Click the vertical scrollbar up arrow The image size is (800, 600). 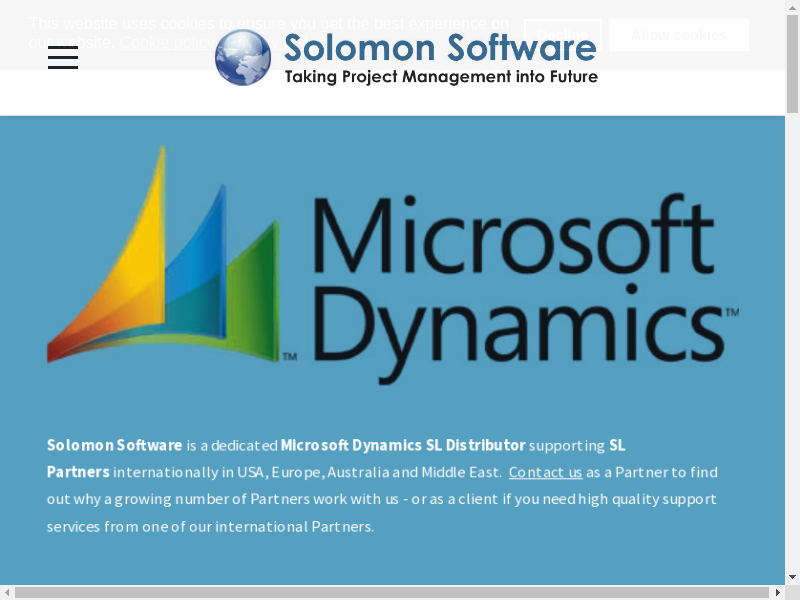click(x=792, y=7)
